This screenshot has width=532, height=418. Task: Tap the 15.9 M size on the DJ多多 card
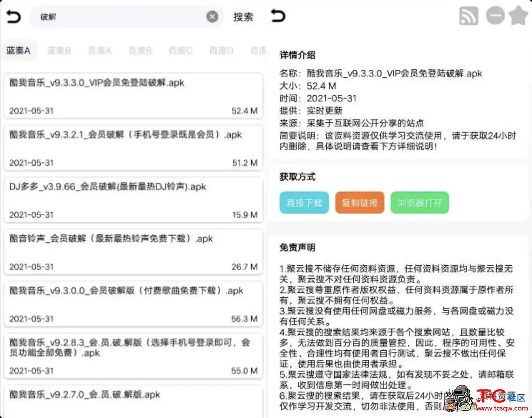(245, 215)
